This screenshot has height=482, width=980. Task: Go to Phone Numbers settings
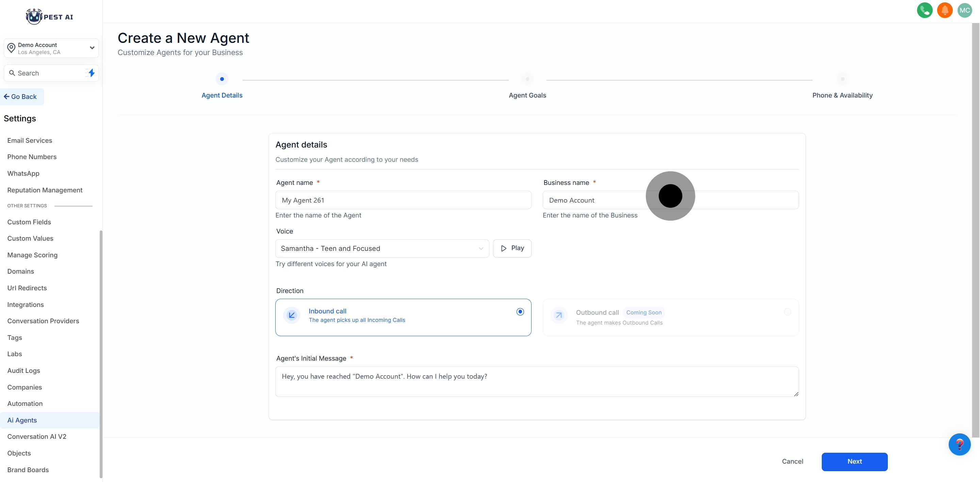tap(32, 157)
